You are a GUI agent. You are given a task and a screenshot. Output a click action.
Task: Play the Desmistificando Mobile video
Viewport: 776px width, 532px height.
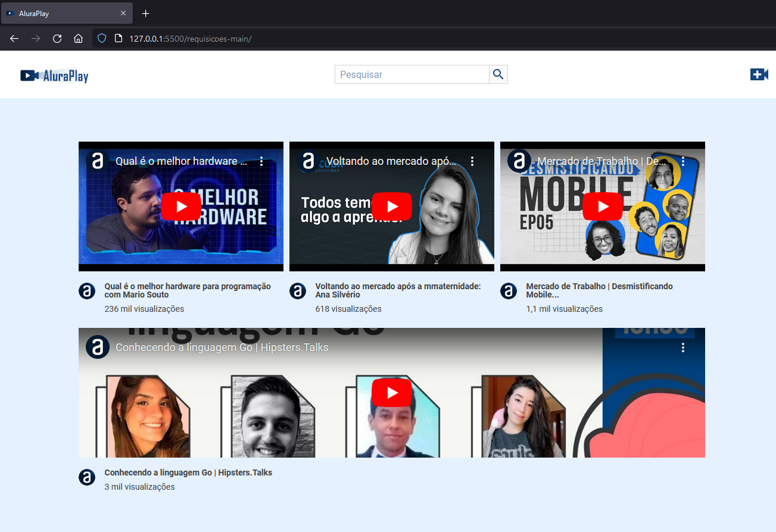pos(603,206)
